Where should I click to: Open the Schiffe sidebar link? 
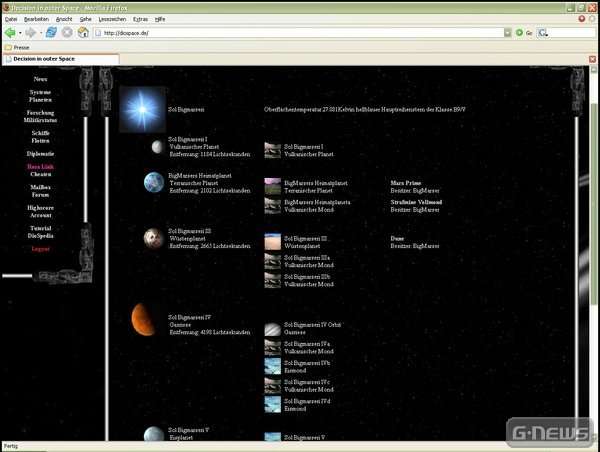coord(40,133)
